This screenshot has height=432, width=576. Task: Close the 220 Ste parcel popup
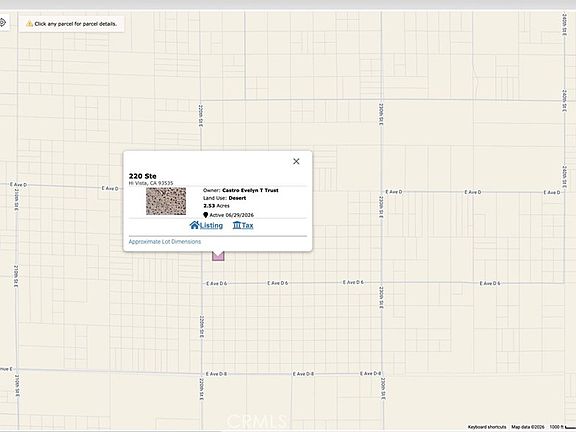pyautogui.click(x=296, y=161)
